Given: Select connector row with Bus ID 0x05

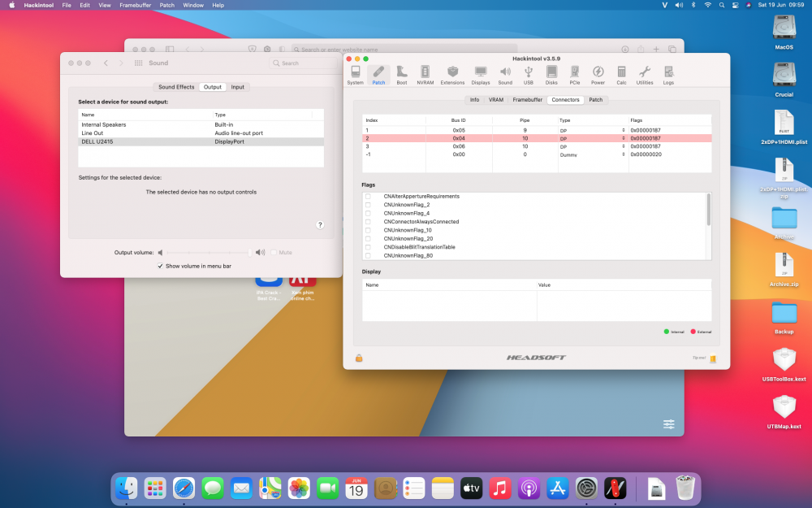Looking at the screenshot, I should pyautogui.click(x=537, y=130).
